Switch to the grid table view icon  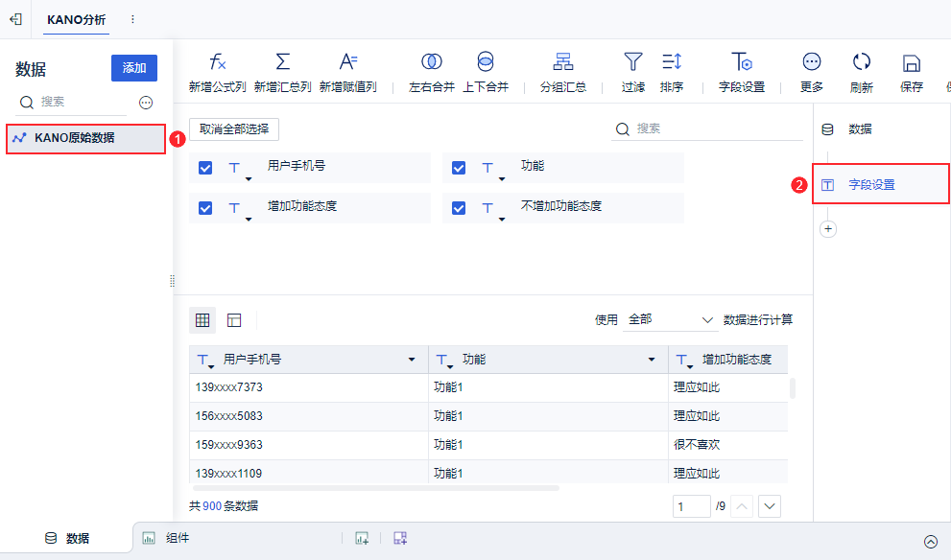coord(202,320)
